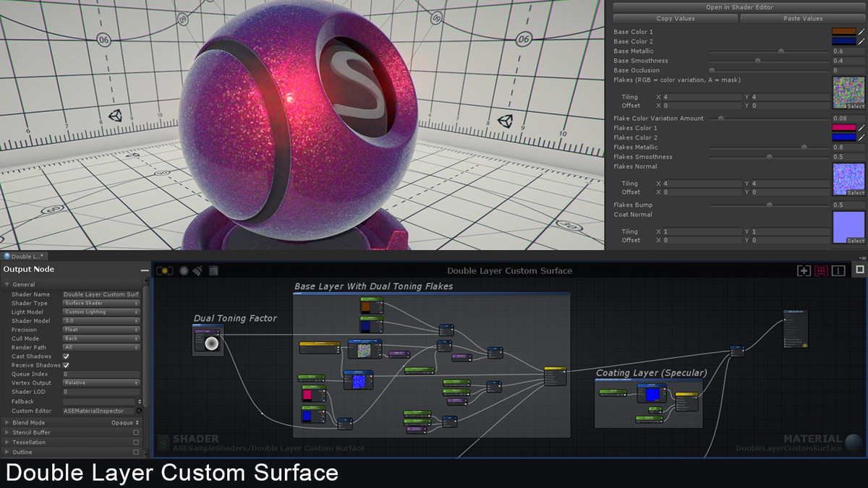Click the Paste Values button
This screenshot has width=868, height=488.
803,19
